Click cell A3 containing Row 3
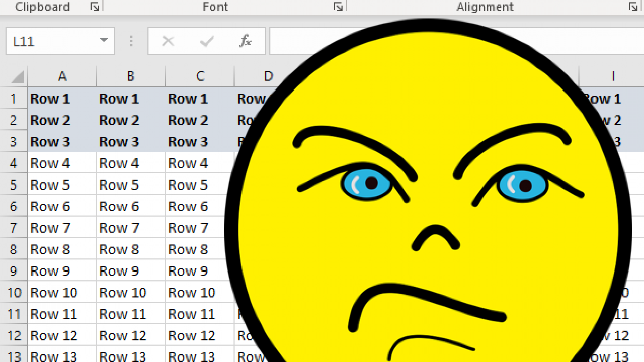Screen dimensions: 644x362 [62, 142]
